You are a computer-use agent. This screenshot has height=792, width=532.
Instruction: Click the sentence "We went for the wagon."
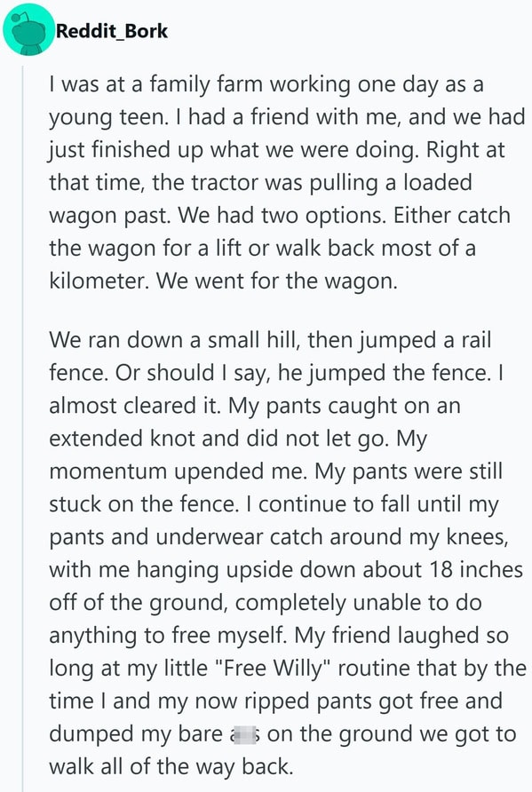[x=277, y=281]
